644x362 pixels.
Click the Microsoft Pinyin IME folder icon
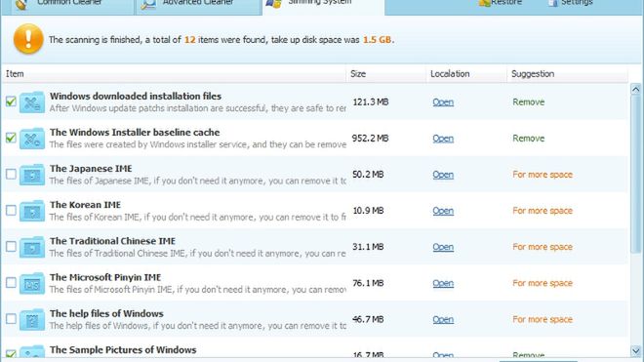click(x=32, y=283)
